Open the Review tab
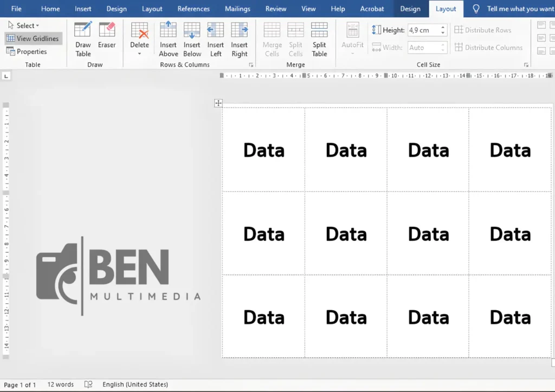Image resolution: width=555 pixels, height=392 pixels. click(x=275, y=9)
